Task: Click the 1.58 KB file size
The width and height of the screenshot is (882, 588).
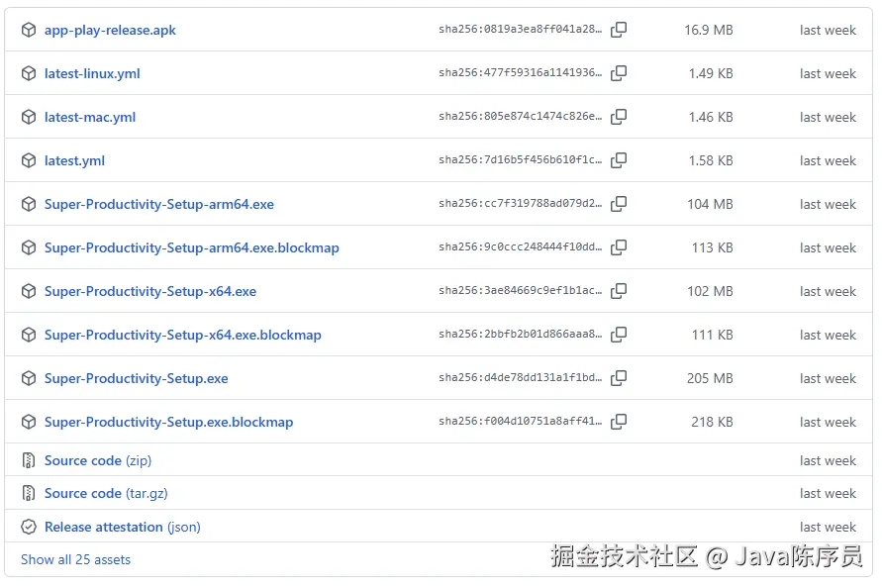Action: point(711,161)
